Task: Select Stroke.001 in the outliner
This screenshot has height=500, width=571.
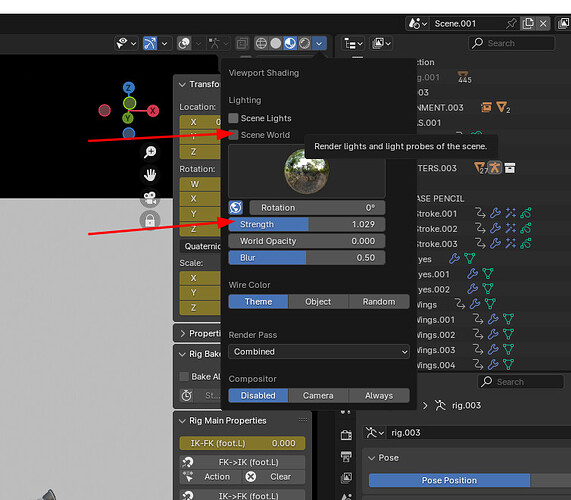Action: [x=436, y=214]
